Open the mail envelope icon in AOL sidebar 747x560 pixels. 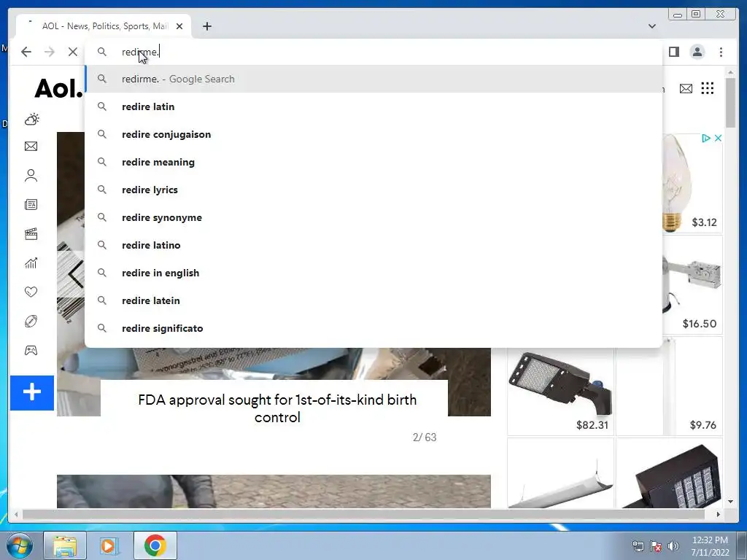coord(31,146)
